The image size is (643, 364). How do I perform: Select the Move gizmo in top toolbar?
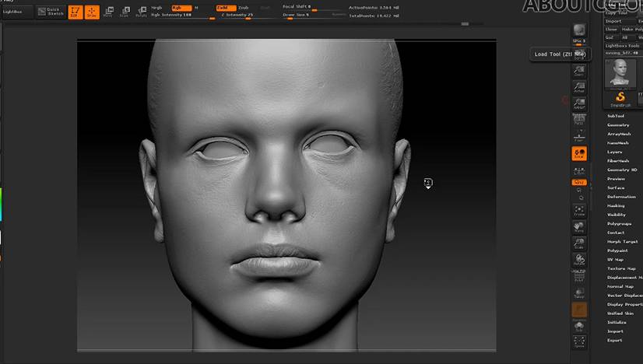tap(108, 12)
